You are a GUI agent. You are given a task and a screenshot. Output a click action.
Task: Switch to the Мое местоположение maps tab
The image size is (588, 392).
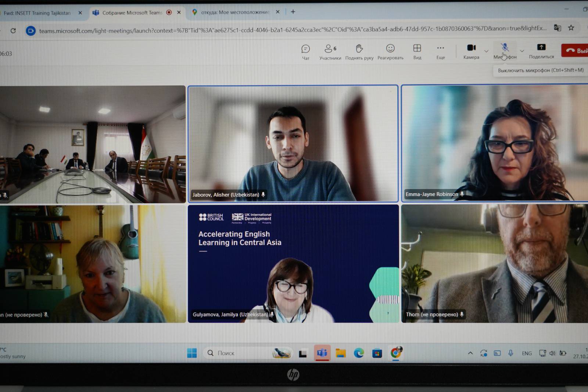pyautogui.click(x=235, y=12)
